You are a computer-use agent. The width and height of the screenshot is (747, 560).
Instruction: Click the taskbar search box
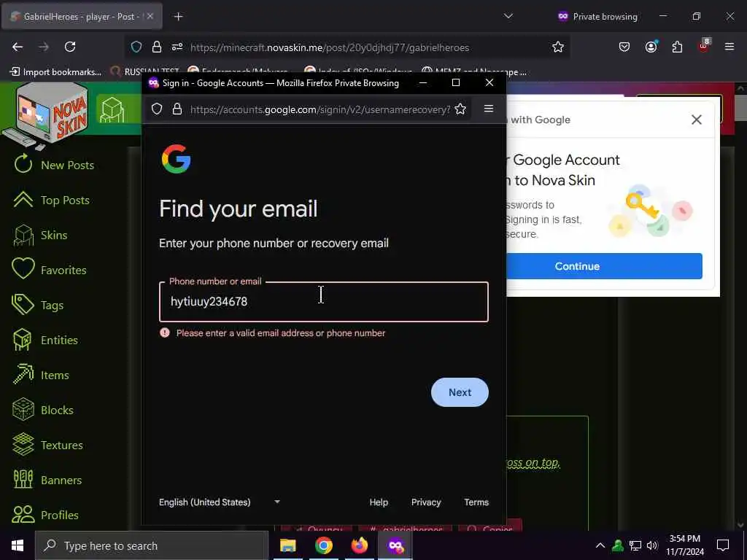152,545
